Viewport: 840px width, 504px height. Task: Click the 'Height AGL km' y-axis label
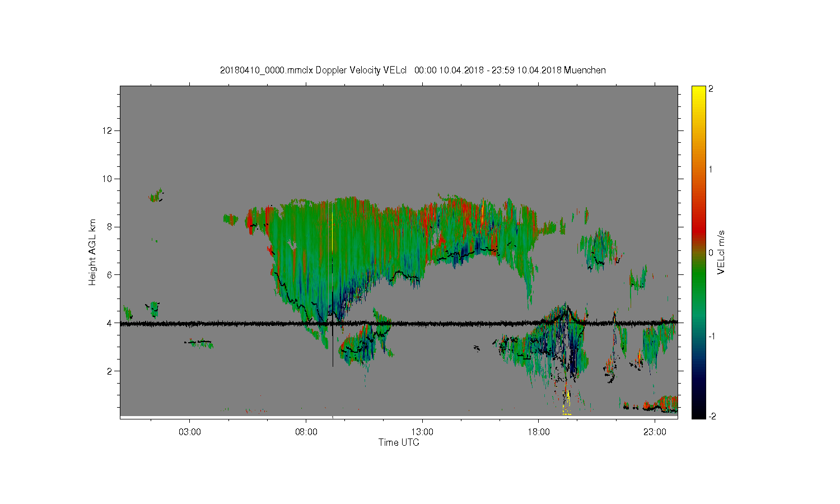coord(92,252)
